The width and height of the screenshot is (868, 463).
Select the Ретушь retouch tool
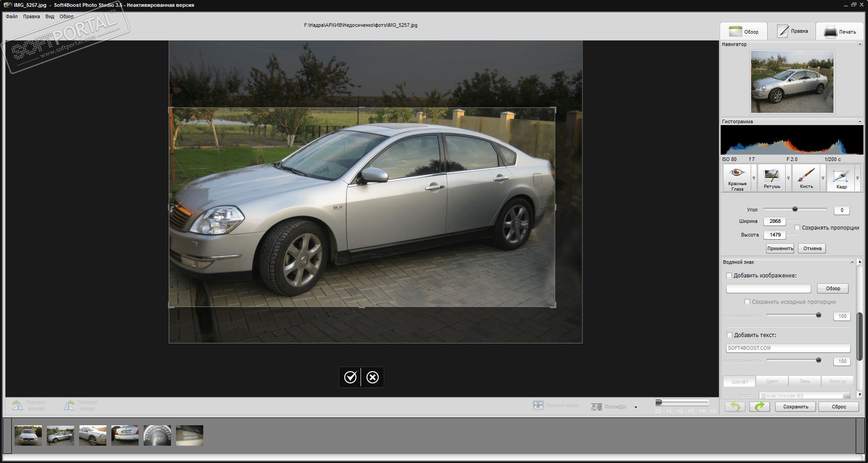(772, 178)
